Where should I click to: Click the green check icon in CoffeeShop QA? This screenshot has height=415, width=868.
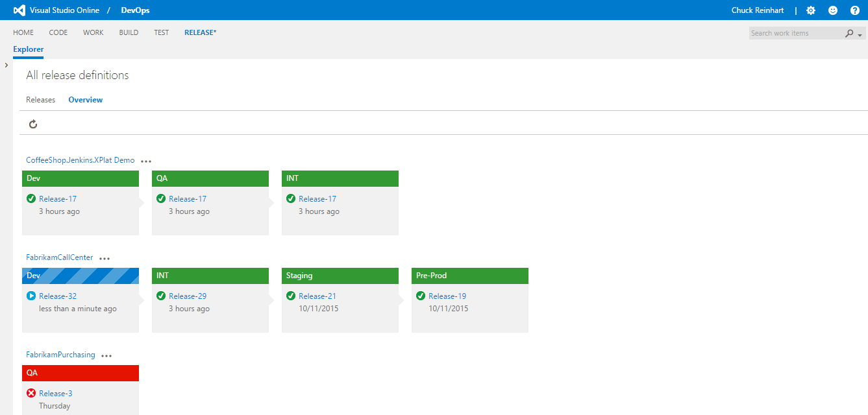coord(161,199)
